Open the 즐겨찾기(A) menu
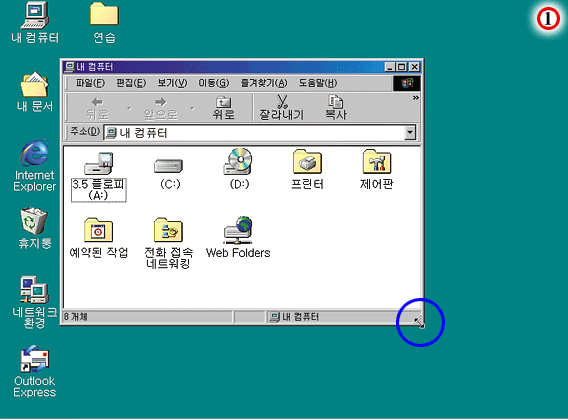 [264, 83]
